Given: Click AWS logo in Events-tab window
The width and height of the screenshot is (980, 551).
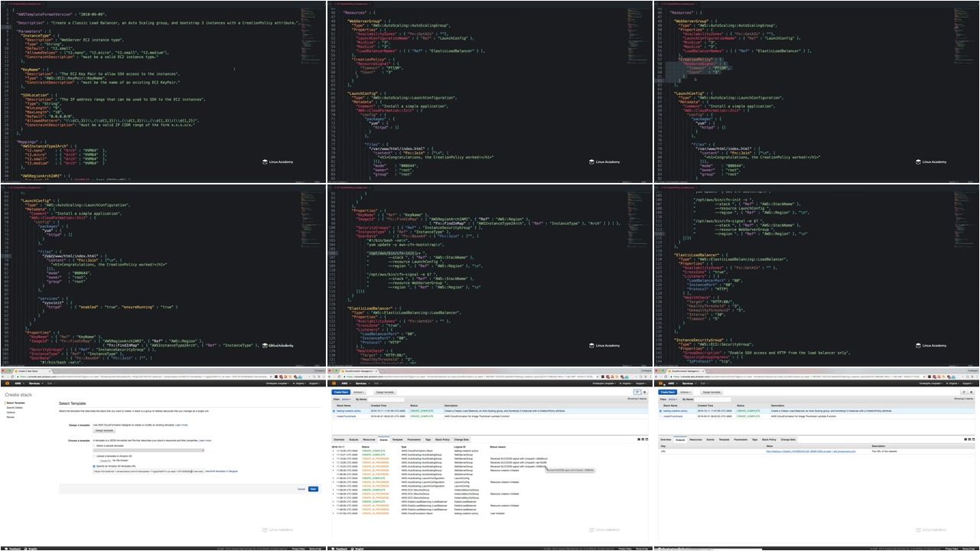Looking at the screenshot, I should tap(334, 383).
